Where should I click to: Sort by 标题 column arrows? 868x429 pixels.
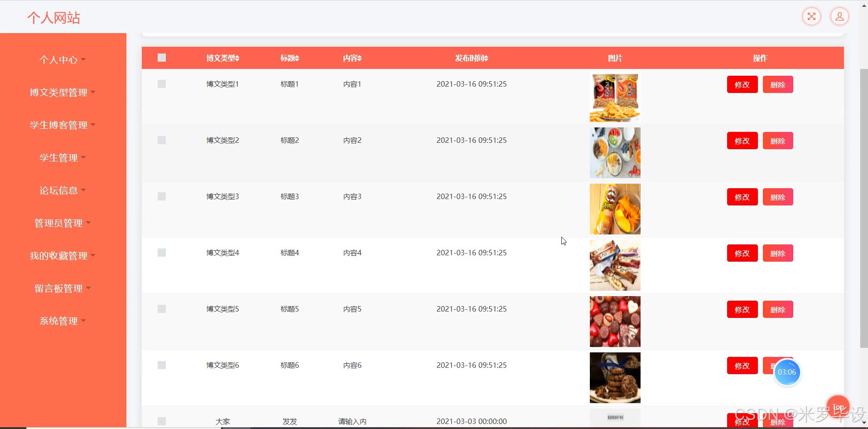click(x=297, y=58)
